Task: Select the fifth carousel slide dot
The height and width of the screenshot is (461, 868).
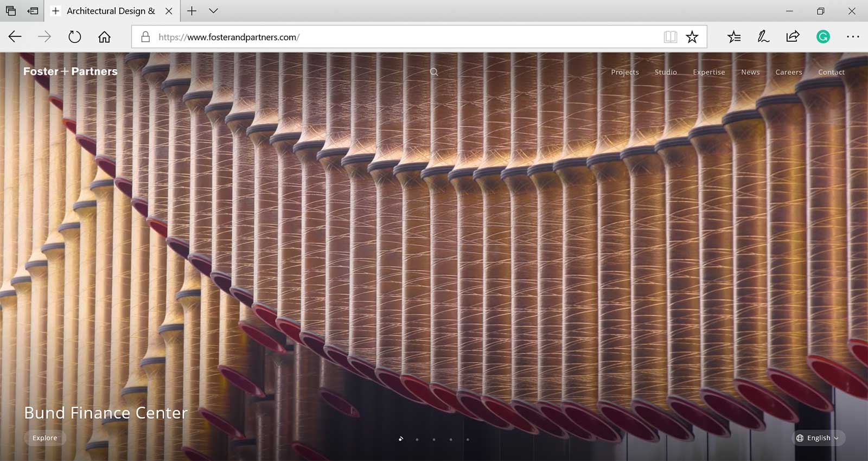Action: click(468, 439)
